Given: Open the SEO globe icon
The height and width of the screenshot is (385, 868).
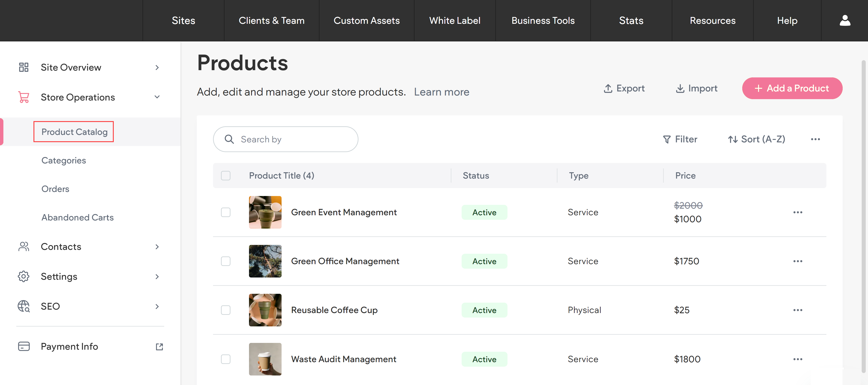Looking at the screenshot, I should point(23,306).
